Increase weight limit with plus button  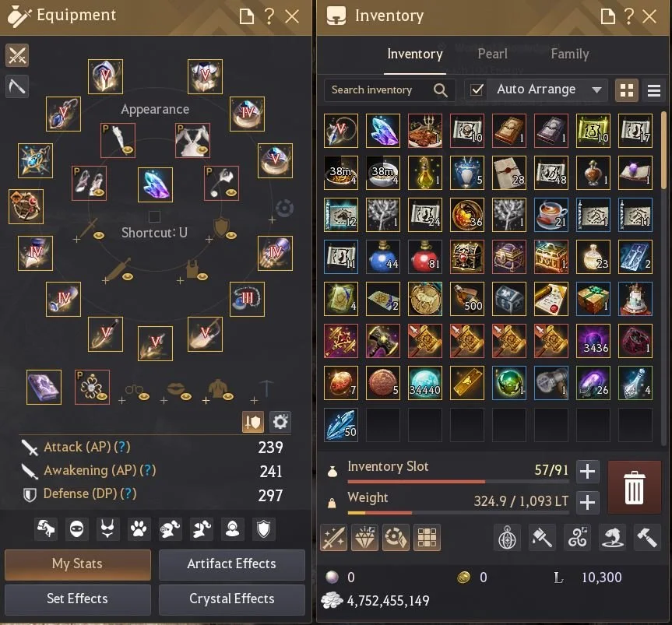(x=587, y=503)
